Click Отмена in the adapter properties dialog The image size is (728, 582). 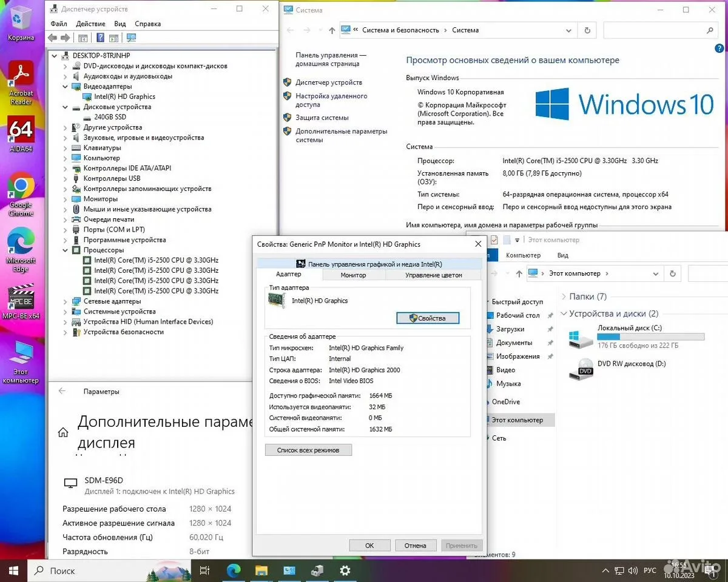click(416, 546)
